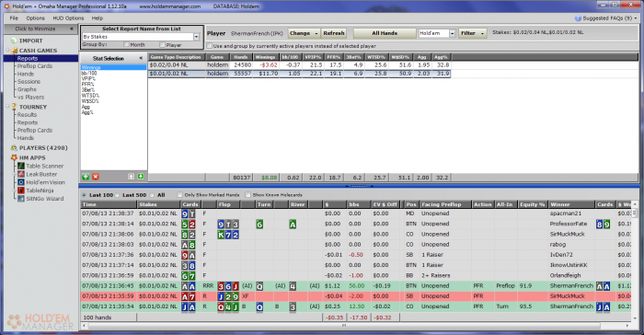Open Graphs under Cash Games

27,89
